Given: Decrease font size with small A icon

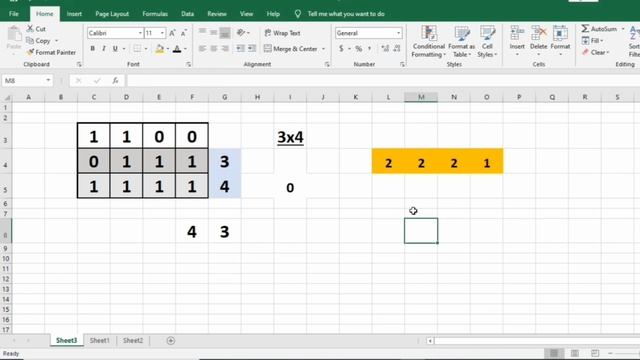Looking at the screenshot, I should [x=184, y=33].
